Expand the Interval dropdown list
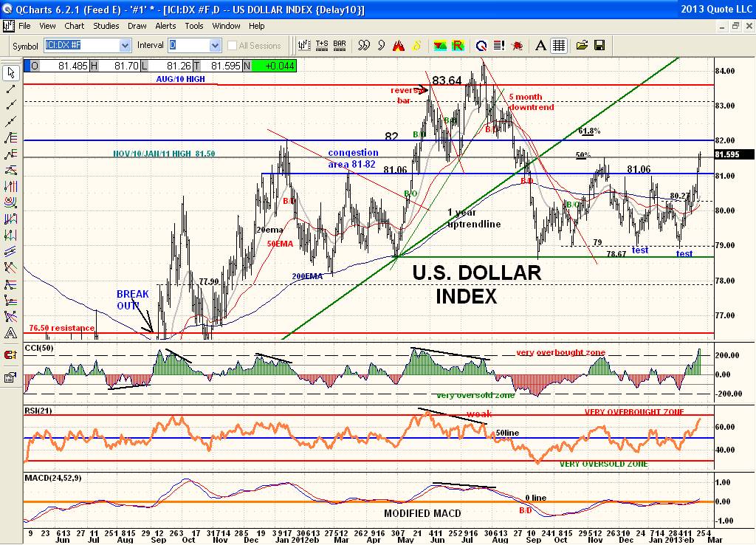The height and width of the screenshot is (545, 756). click(x=215, y=46)
